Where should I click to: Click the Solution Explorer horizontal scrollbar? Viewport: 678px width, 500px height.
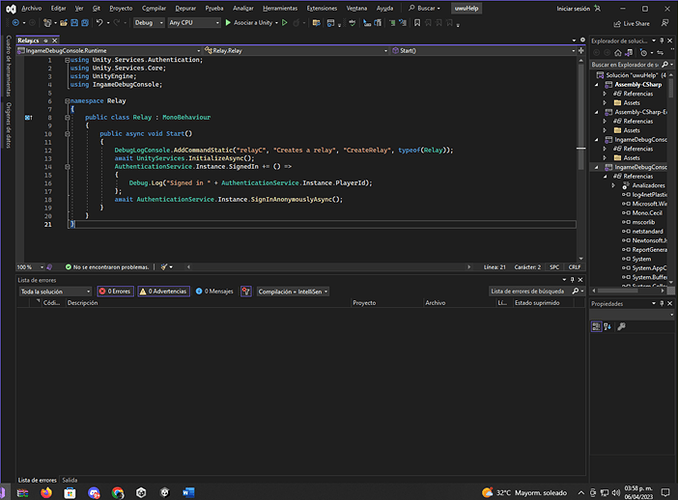pyautogui.click(x=620, y=291)
